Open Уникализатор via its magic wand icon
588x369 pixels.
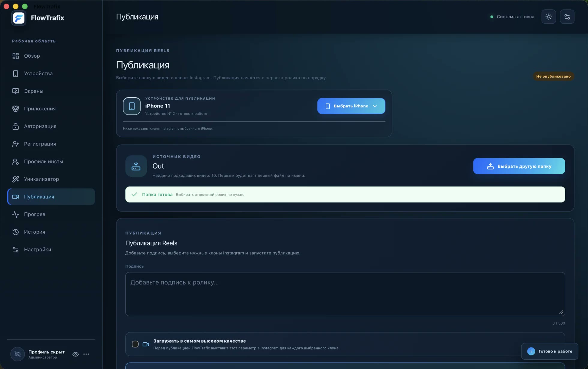pos(16,179)
